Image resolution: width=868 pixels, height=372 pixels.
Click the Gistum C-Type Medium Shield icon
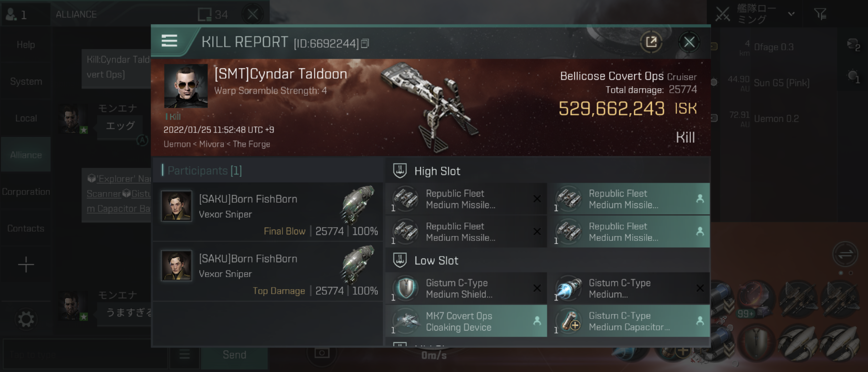tap(405, 288)
